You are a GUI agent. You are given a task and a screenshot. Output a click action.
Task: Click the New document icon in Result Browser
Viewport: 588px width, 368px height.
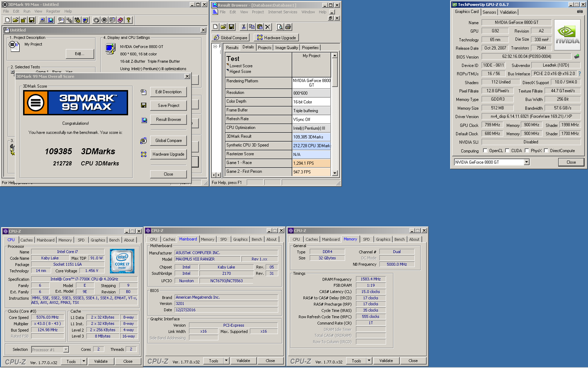(x=215, y=27)
